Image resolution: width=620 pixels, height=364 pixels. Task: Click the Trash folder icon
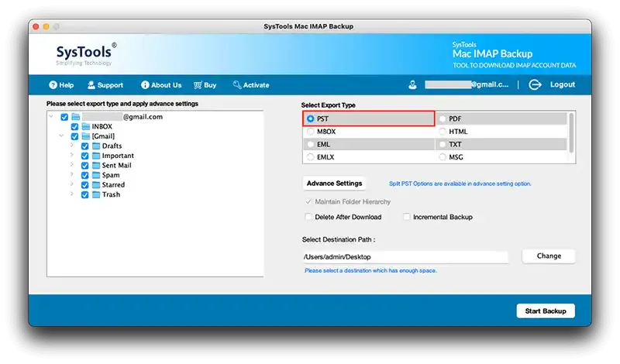pos(96,194)
